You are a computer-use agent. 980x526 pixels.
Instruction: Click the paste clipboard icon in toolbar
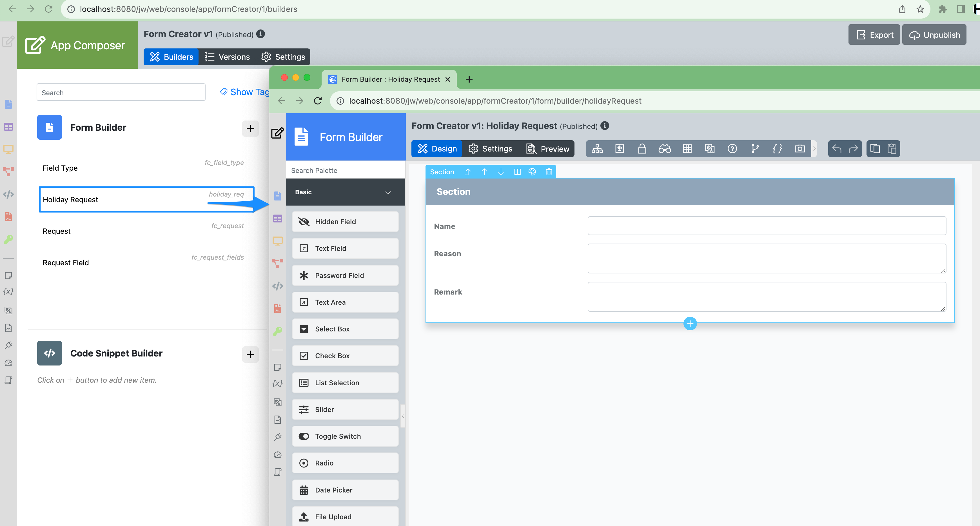click(892, 149)
